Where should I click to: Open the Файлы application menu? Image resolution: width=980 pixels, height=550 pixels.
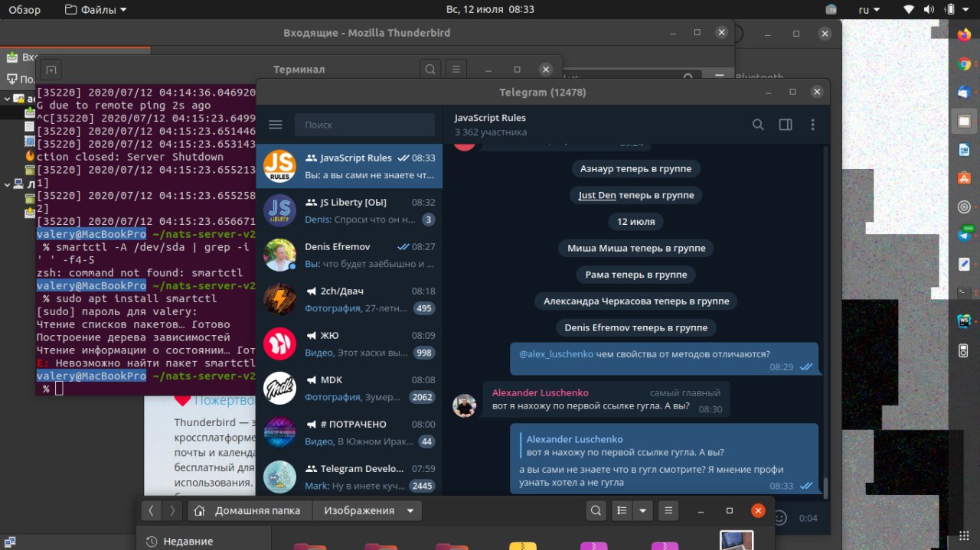pyautogui.click(x=96, y=10)
